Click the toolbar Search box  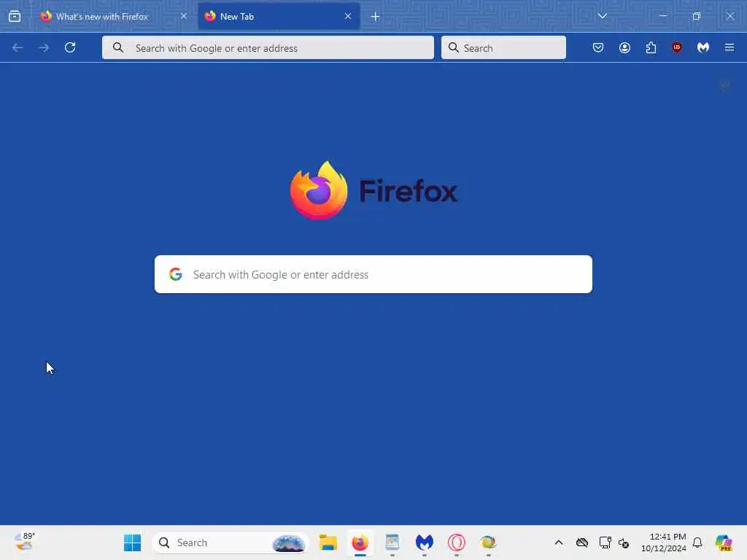point(503,47)
